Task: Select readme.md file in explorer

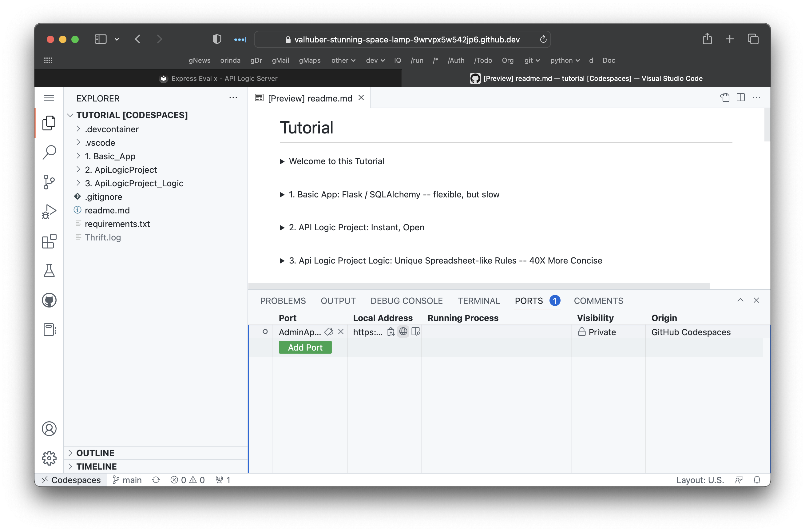Action: tap(107, 210)
